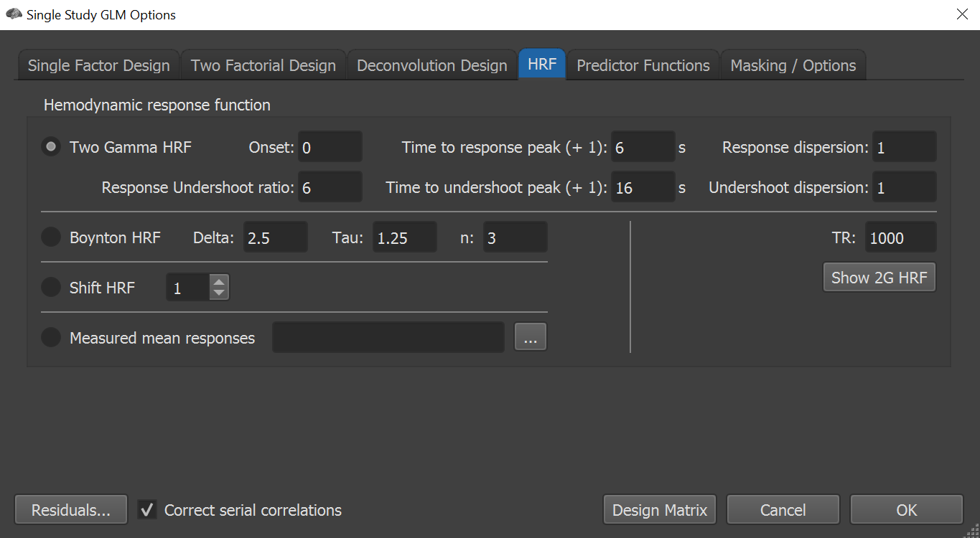Click the Show 2G HRF button
This screenshot has height=538, width=980.
pos(879,278)
